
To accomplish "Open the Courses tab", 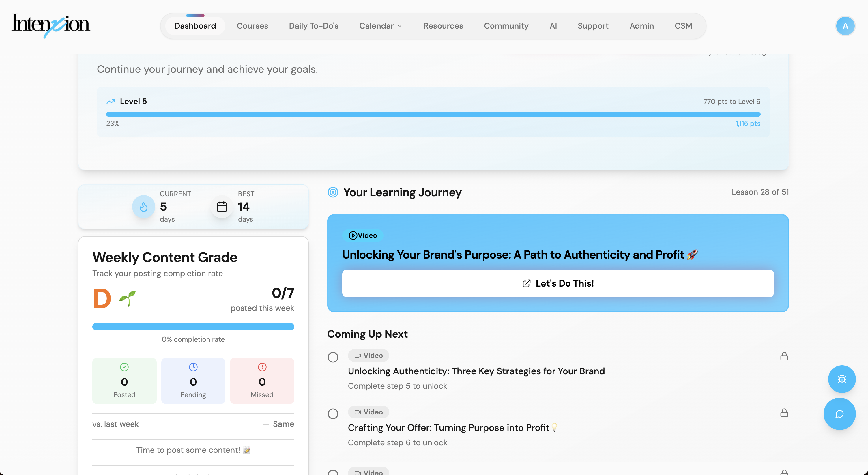I will 252,26.
